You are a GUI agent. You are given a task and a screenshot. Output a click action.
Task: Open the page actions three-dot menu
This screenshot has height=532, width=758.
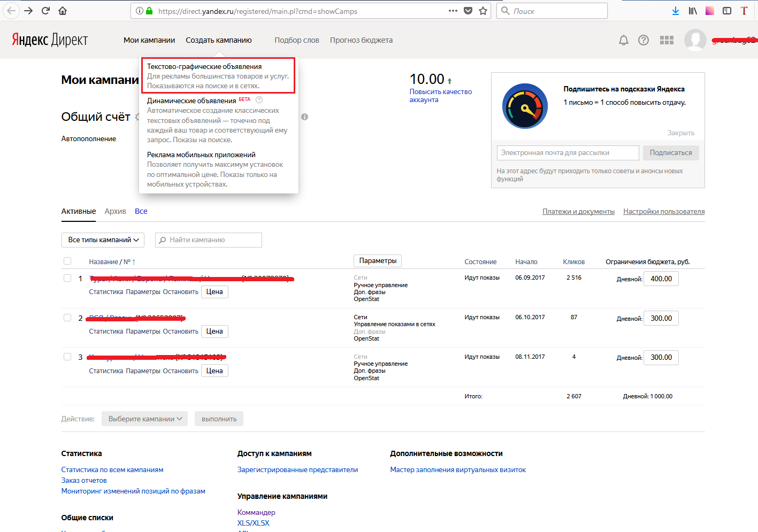point(453,11)
